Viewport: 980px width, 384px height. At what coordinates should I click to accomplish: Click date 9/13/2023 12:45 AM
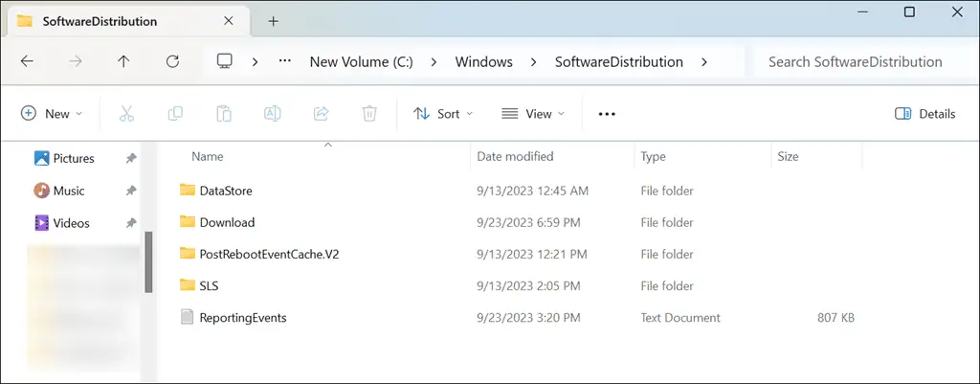click(532, 191)
